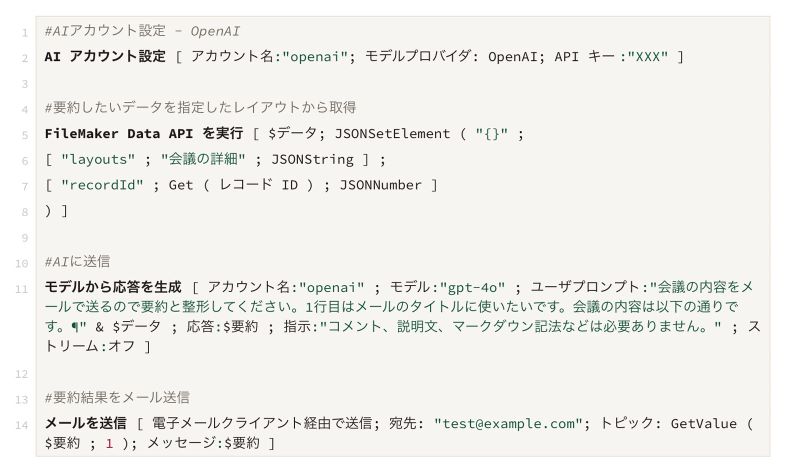Click the "test@example.com" recipient address

point(508,423)
